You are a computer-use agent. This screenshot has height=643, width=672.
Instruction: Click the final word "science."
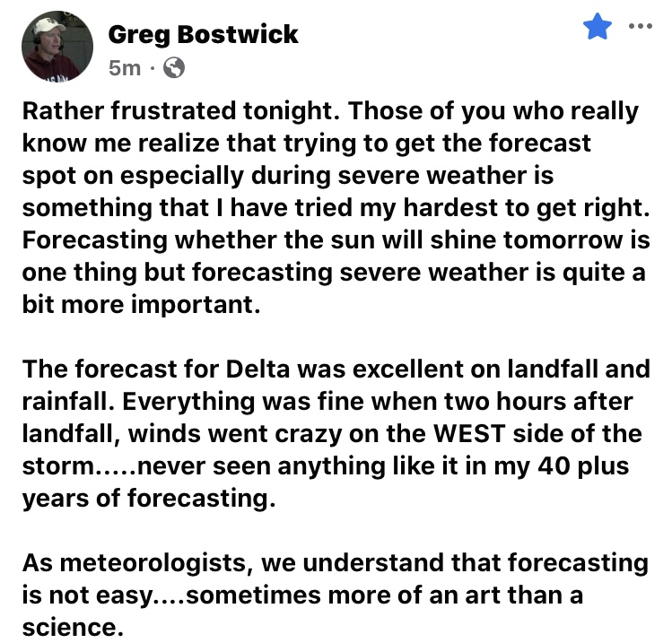click(x=70, y=629)
